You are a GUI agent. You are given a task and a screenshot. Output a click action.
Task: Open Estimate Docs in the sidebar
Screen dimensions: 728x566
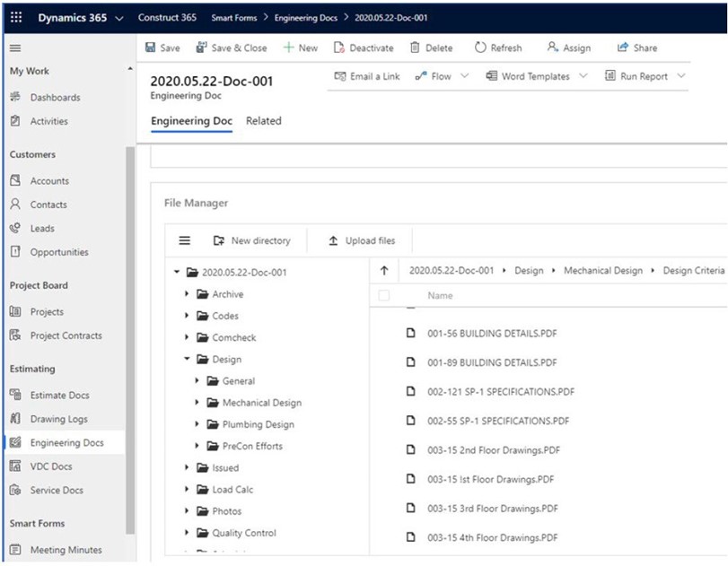(x=60, y=395)
